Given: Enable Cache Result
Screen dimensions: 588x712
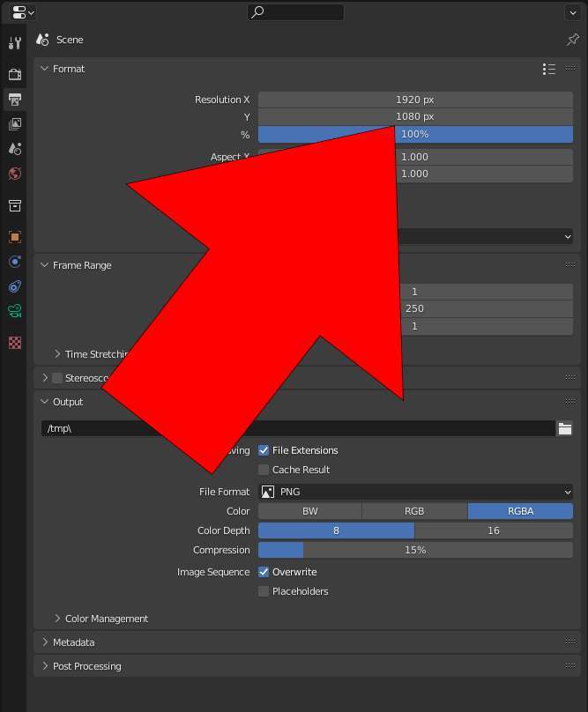Looking at the screenshot, I should (x=264, y=470).
